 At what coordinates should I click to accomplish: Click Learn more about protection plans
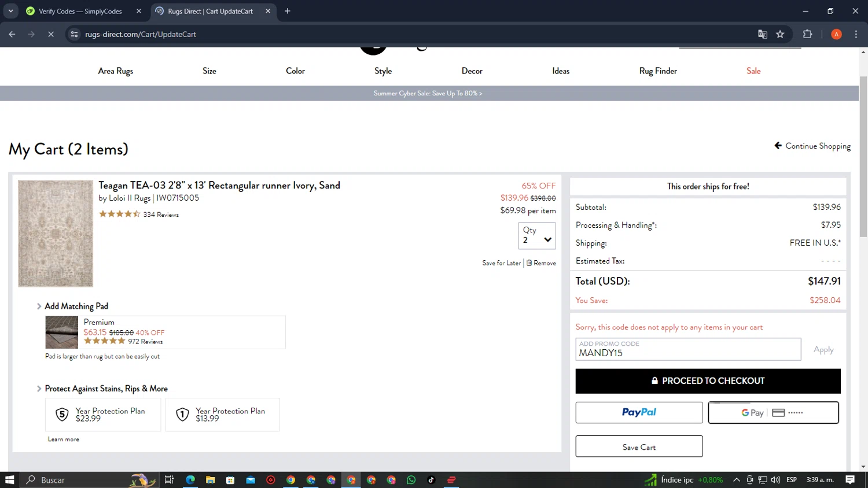(x=64, y=439)
